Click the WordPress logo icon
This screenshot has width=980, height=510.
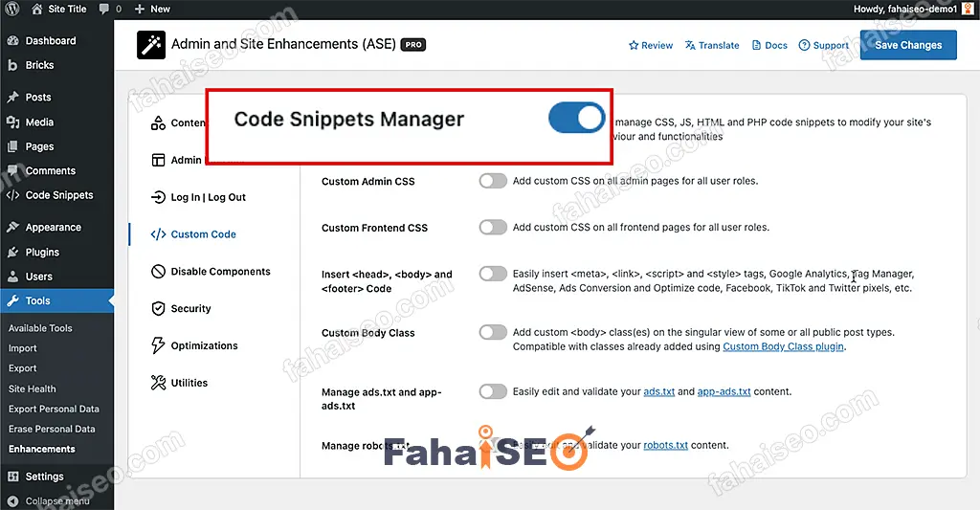point(11,9)
